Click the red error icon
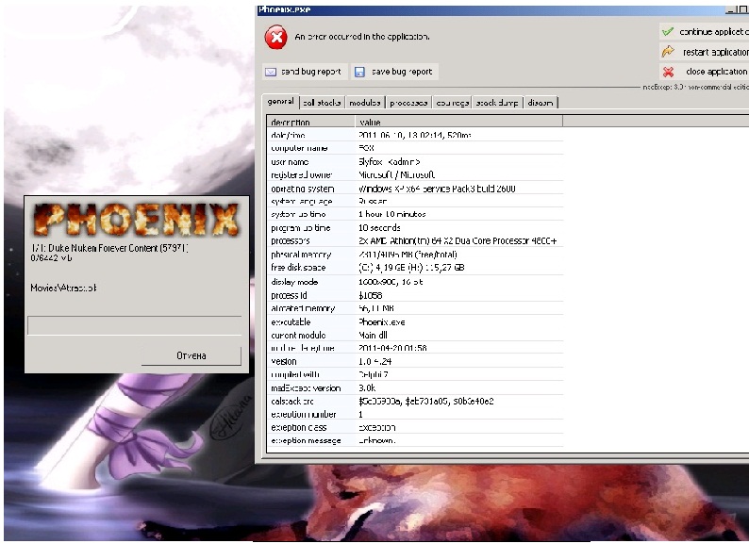 [x=276, y=38]
